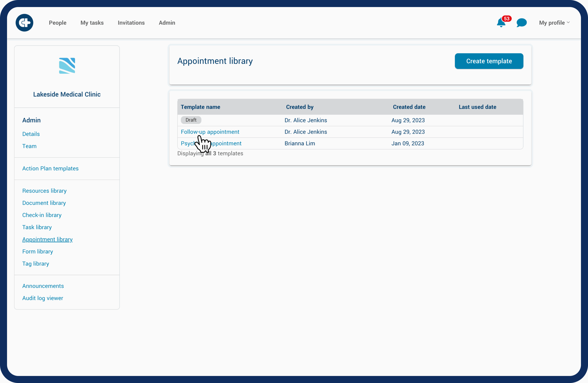The width and height of the screenshot is (588, 383).
Task: Click the Lakeside Medical Clinic logo
Action: click(x=67, y=66)
